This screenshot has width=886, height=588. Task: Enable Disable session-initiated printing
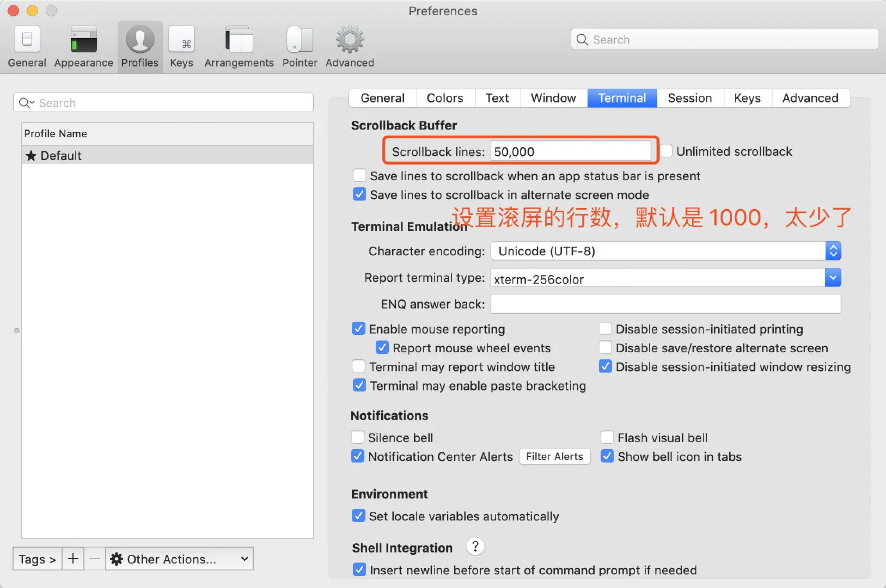click(x=605, y=328)
